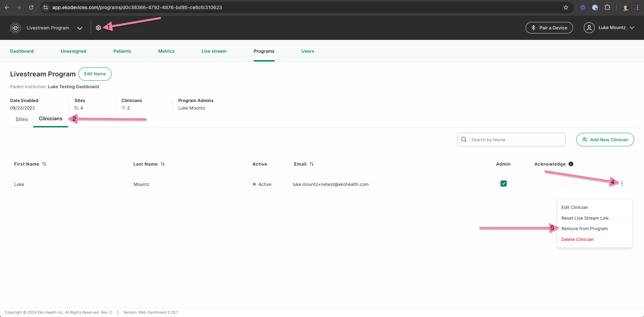
Task: Click the First Name column header
Action: pyautogui.click(x=27, y=164)
